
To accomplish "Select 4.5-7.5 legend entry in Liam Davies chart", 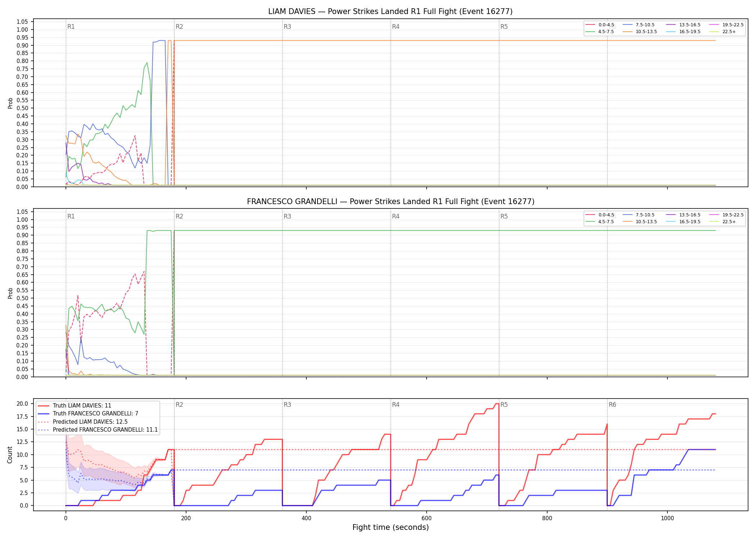I will click(x=600, y=32).
